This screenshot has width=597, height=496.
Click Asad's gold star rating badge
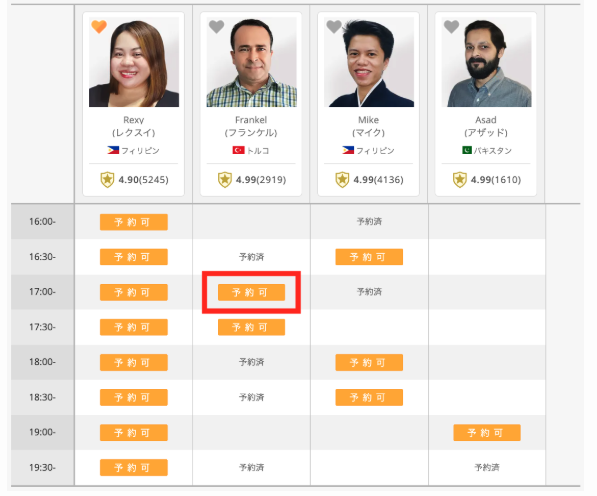coord(460,180)
